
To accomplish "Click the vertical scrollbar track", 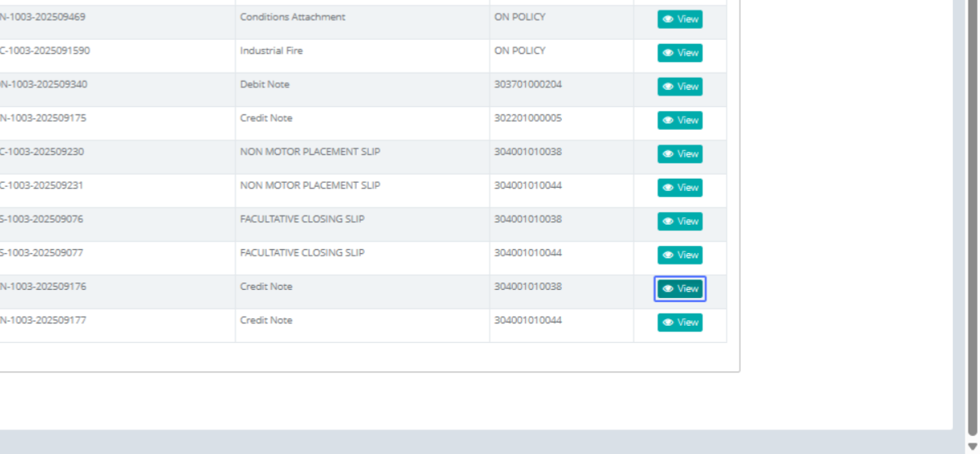I will tap(972, 245).
